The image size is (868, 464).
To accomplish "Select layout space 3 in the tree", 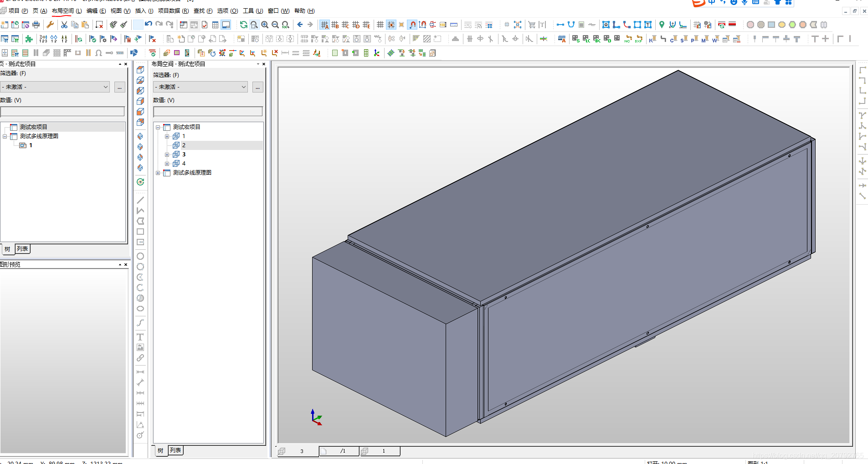I will tap(184, 155).
